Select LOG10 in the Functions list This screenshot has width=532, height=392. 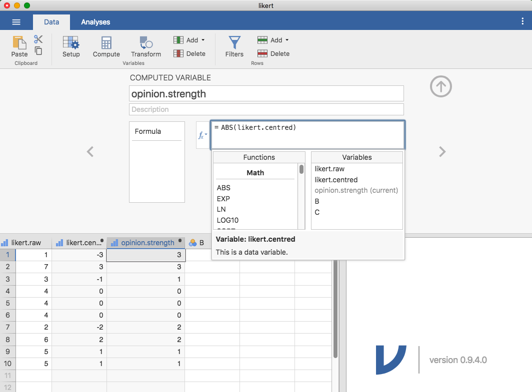coord(227,220)
